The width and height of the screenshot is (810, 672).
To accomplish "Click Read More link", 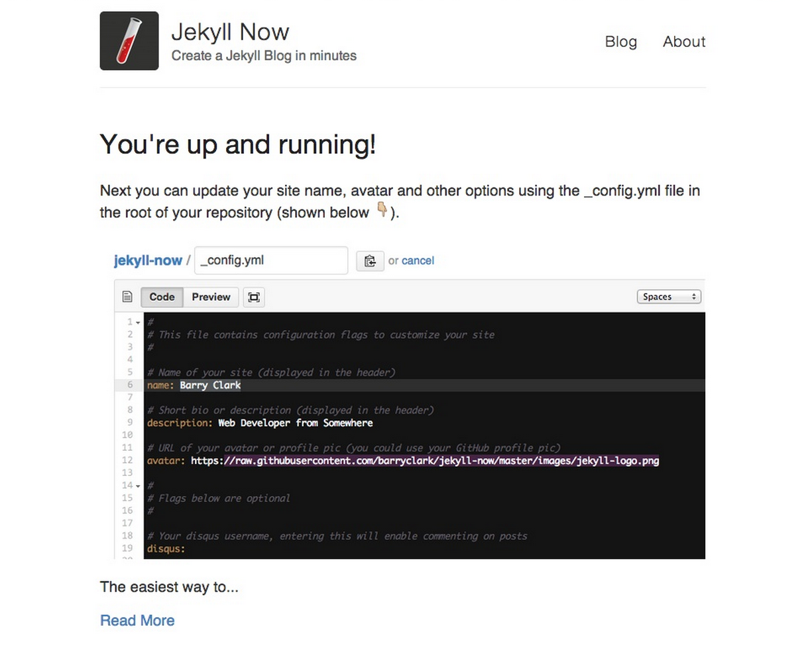I will (x=137, y=620).
